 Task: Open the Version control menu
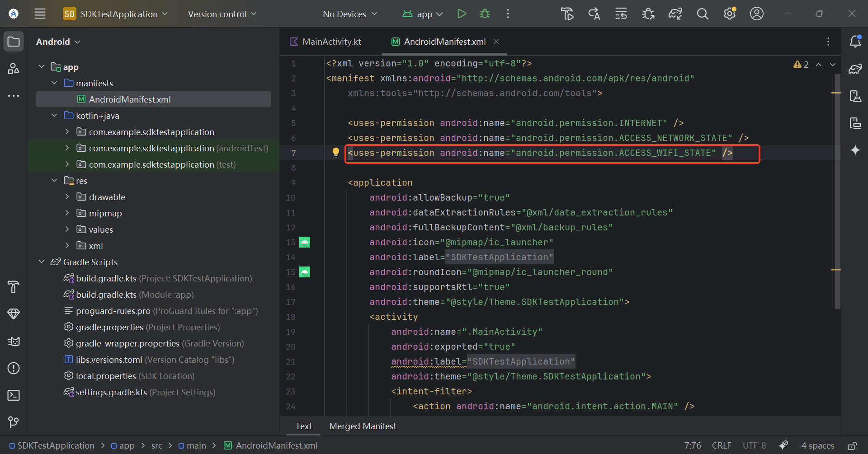coord(222,14)
